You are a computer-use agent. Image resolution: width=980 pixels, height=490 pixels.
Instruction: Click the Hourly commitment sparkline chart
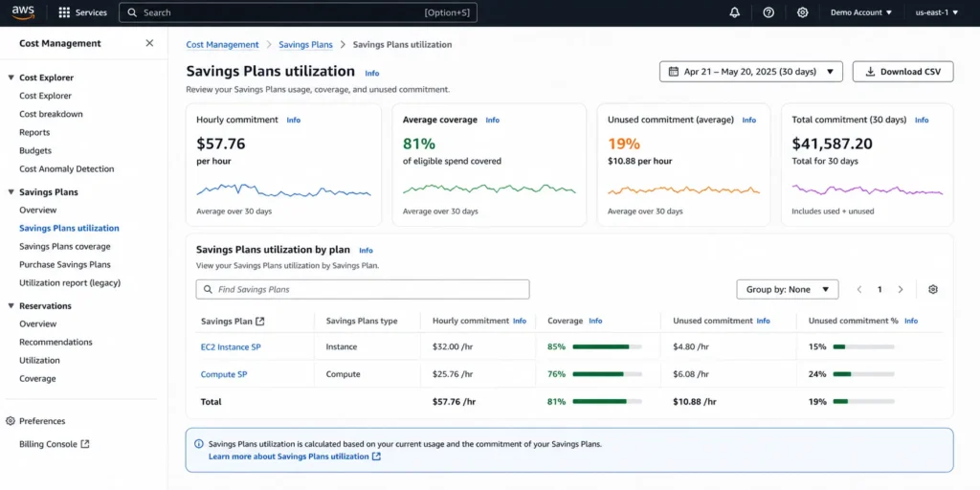(283, 190)
